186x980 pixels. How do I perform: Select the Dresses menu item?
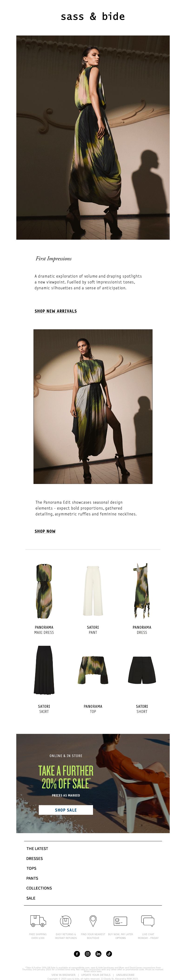35,859
